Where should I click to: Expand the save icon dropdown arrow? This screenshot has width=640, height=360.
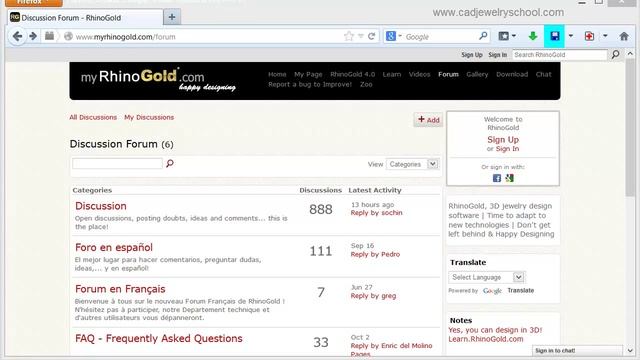571,36
